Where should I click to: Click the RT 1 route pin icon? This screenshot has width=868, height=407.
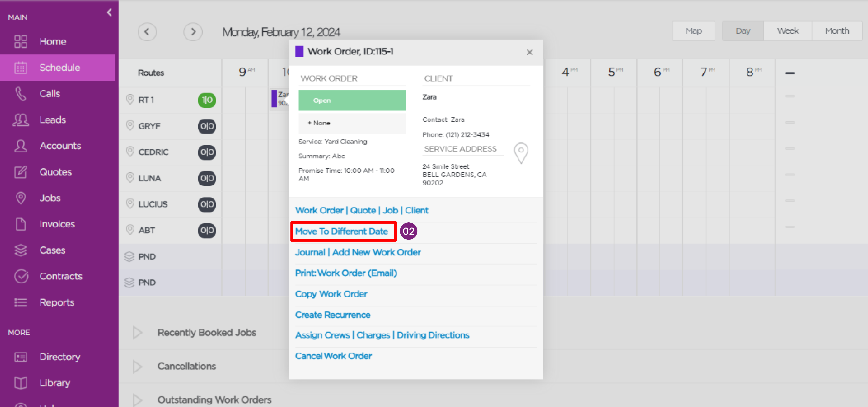(130, 100)
